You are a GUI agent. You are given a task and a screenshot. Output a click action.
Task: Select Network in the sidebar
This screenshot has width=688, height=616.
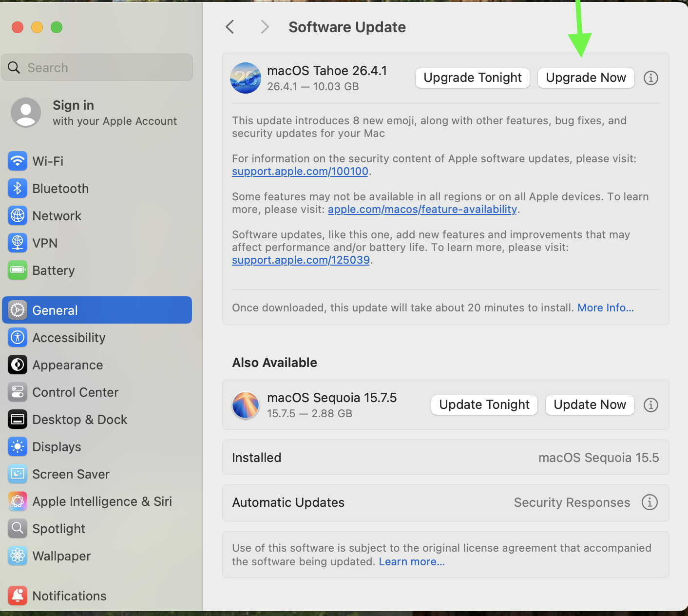click(97, 215)
